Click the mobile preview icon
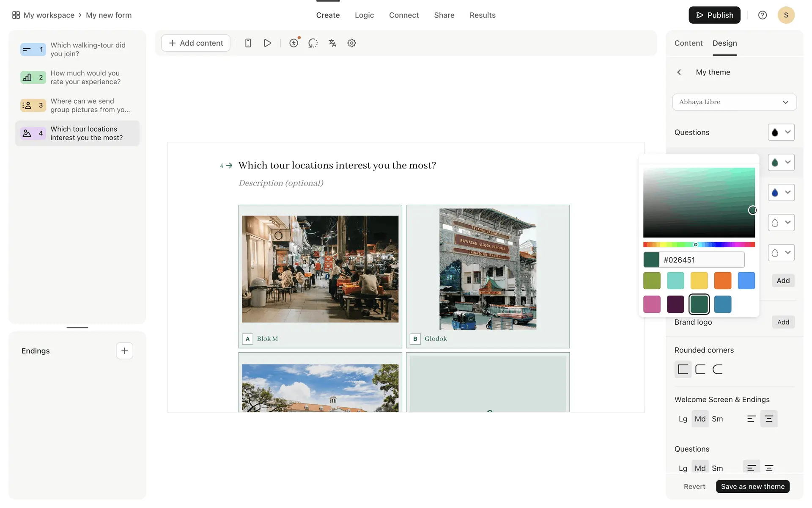812x508 pixels. tap(248, 43)
